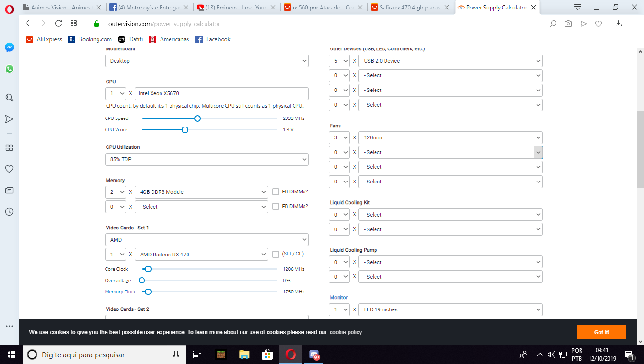Click the Windows taskbar search box
This screenshot has height=364, width=644.
click(104, 355)
